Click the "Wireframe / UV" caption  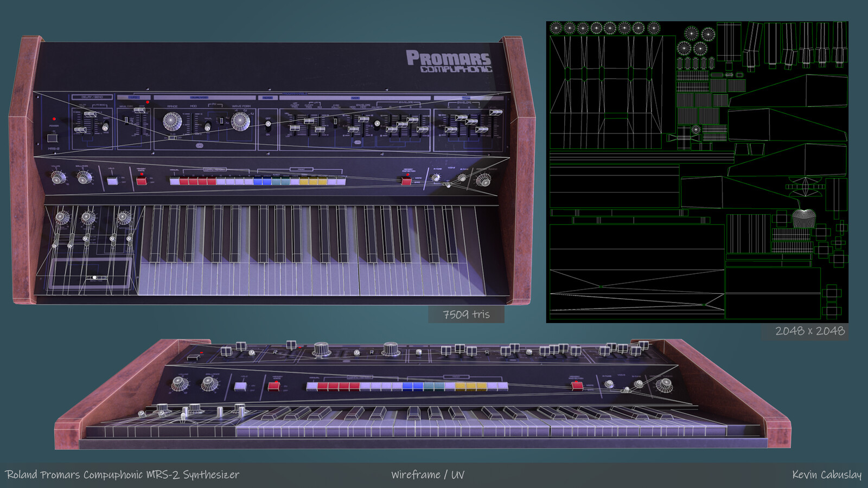click(427, 475)
